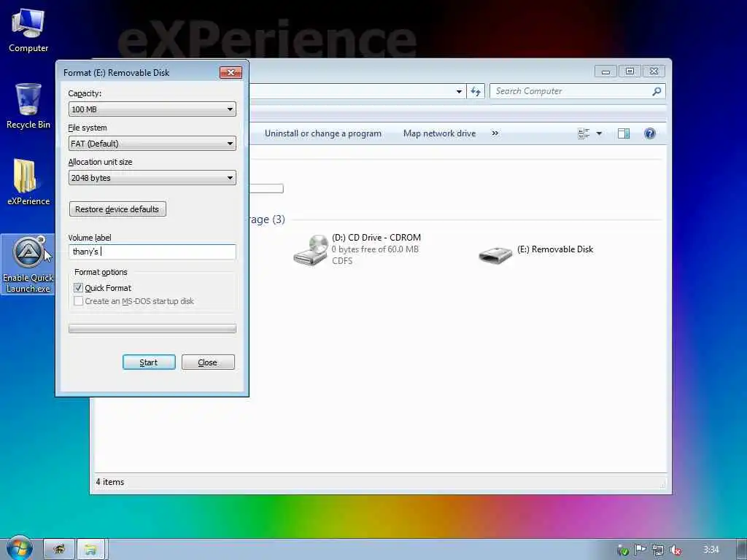This screenshot has height=560, width=747.
Task: Click Create an MS-DOS startup disk checkbox
Action: 79,301
